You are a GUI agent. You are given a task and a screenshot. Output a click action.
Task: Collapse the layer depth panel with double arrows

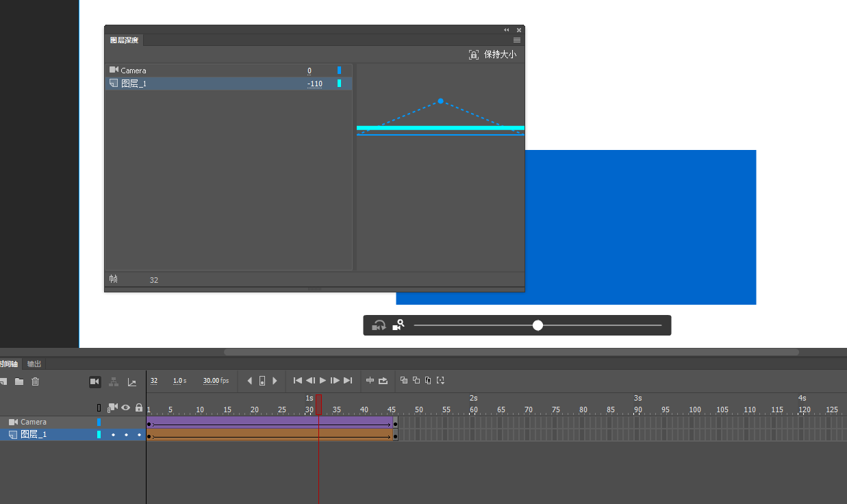coord(507,30)
